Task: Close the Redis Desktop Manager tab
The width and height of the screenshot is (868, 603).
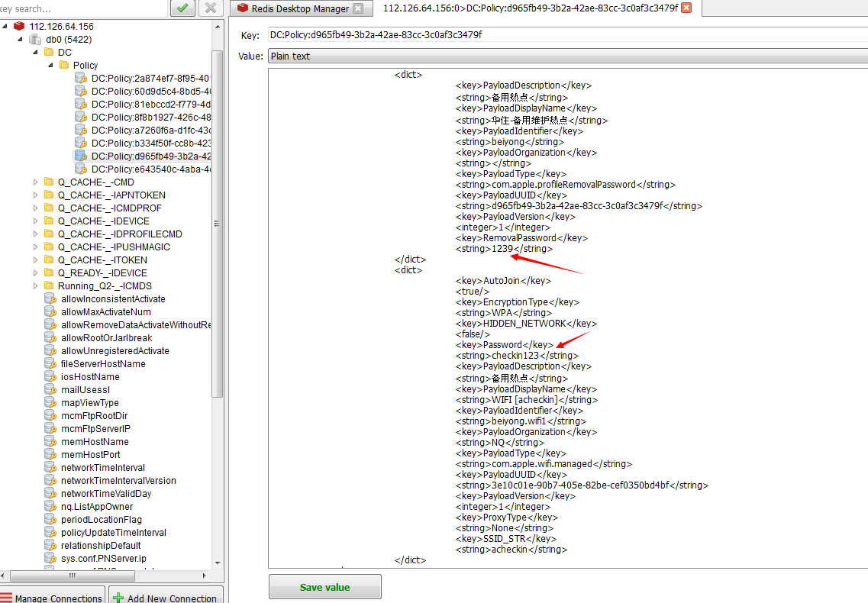Action: click(358, 8)
